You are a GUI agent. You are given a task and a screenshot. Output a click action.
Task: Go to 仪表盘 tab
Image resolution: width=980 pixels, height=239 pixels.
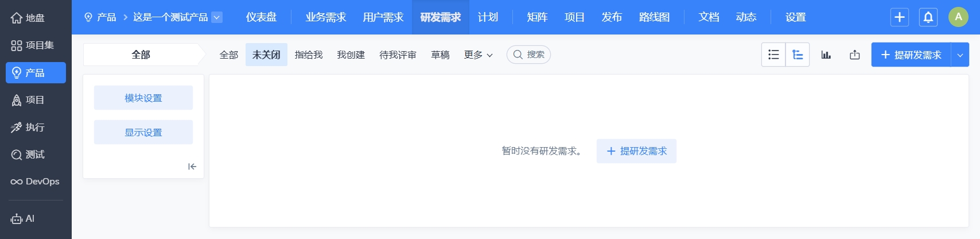[261, 17]
